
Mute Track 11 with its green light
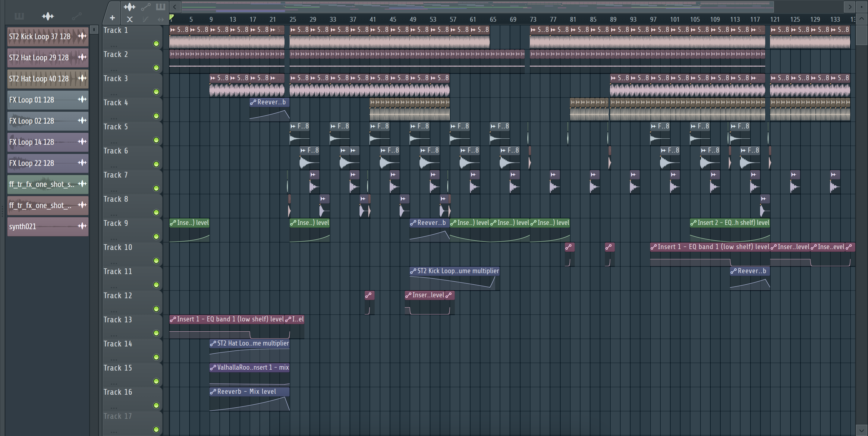156,285
